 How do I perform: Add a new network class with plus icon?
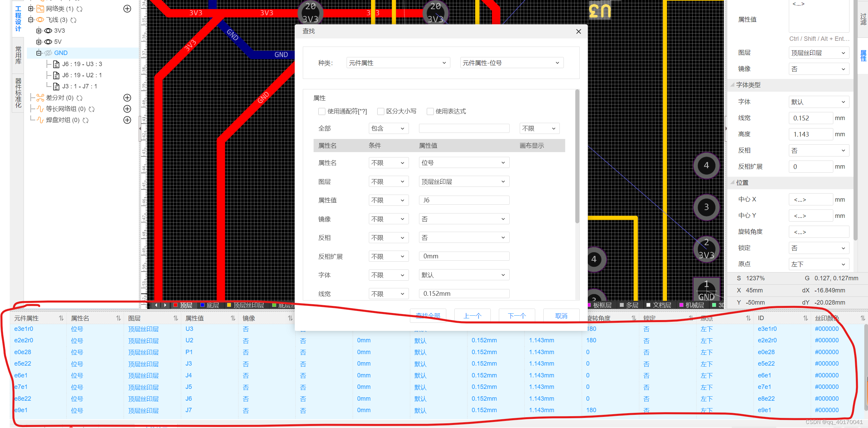point(127,9)
